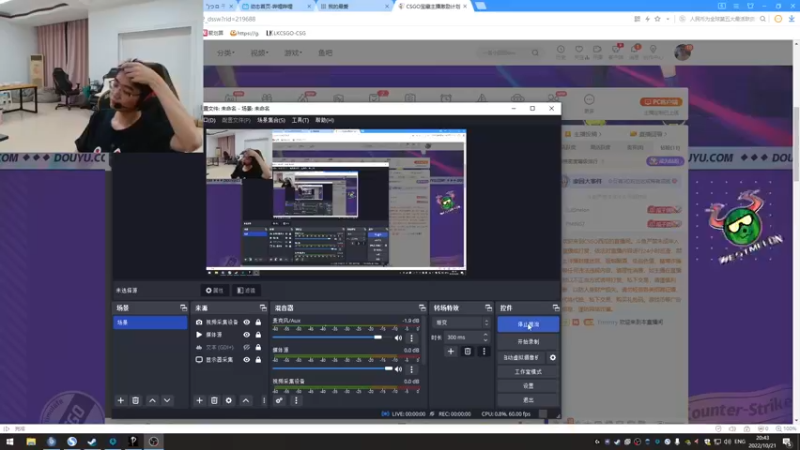
Task: Open Mic/Aux channel three-dot options
Action: click(x=412, y=338)
